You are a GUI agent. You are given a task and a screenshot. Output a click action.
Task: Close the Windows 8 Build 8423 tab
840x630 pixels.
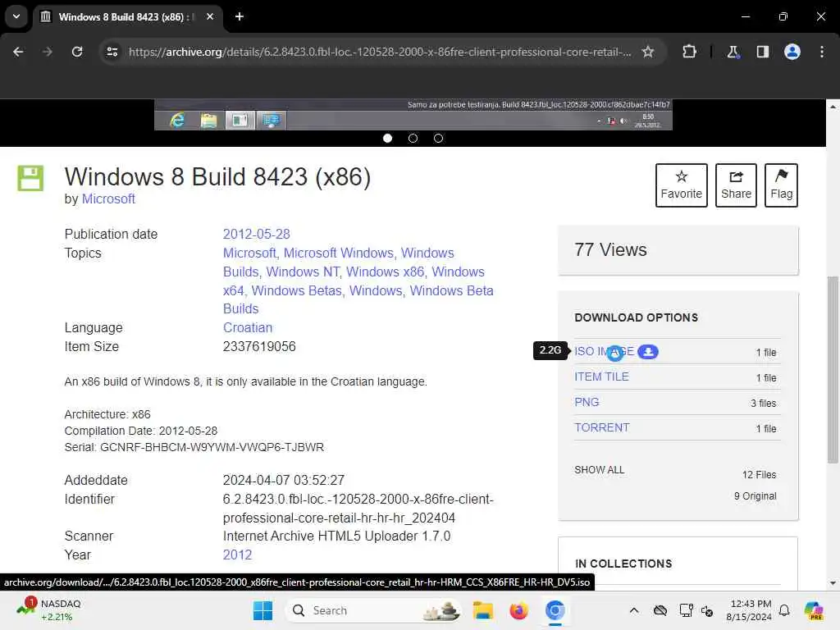point(210,16)
